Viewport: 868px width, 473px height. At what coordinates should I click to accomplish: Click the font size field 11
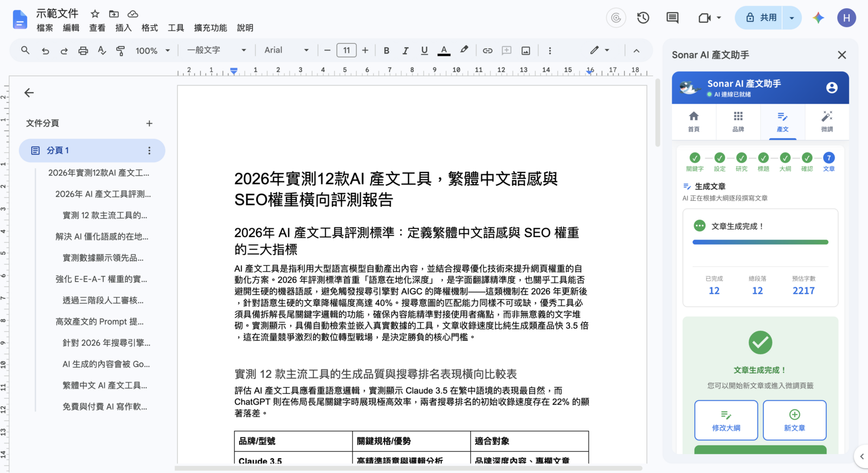(x=346, y=50)
